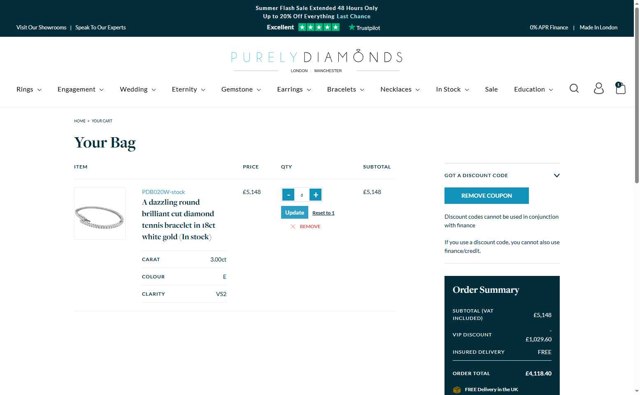Click the Remove Coupon button
This screenshot has height=395, width=640.
[x=487, y=196]
